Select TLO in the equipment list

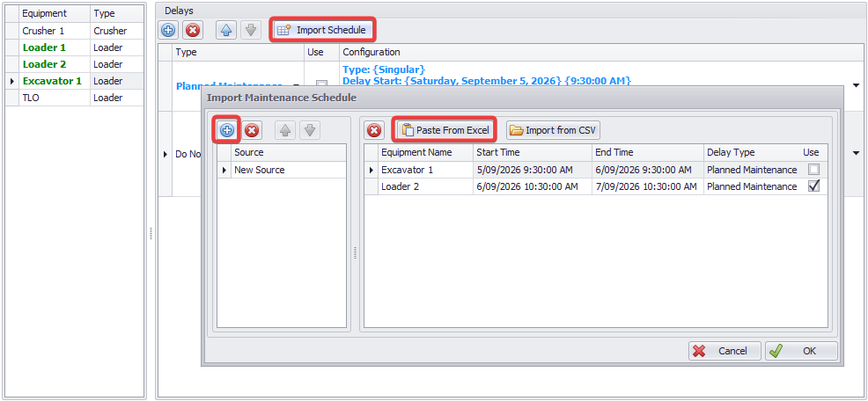(x=55, y=98)
